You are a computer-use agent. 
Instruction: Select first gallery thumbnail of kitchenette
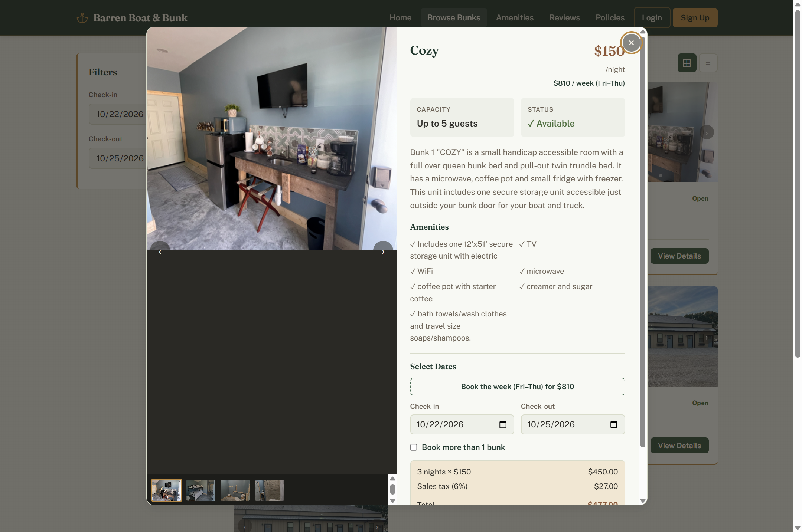pos(167,490)
